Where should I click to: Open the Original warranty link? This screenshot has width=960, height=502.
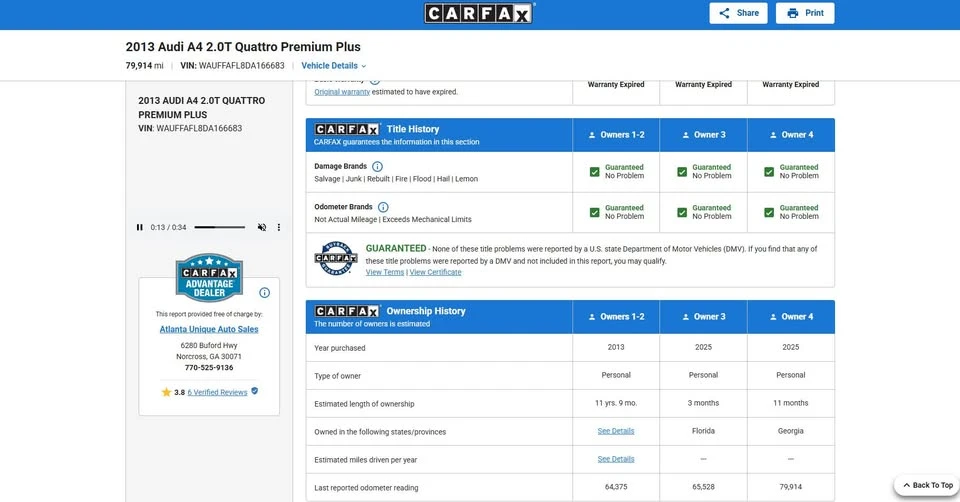(x=342, y=92)
